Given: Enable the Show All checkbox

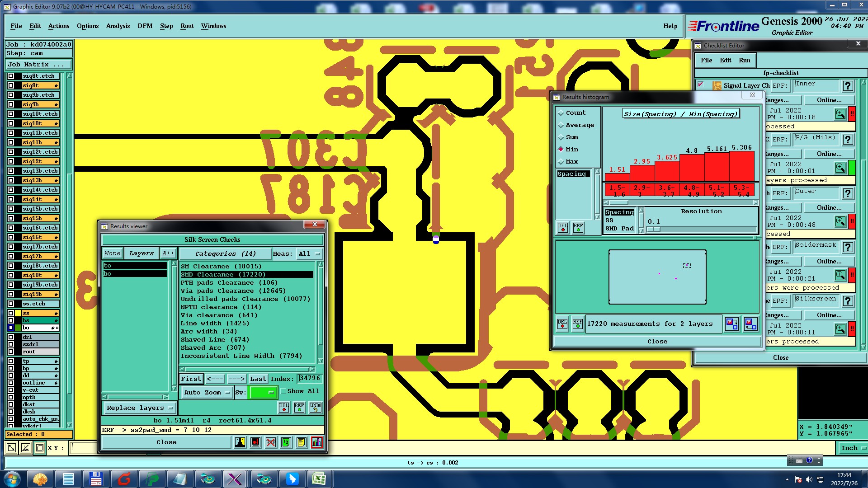Looking at the screenshot, I should pyautogui.click(x=283, y=391).
